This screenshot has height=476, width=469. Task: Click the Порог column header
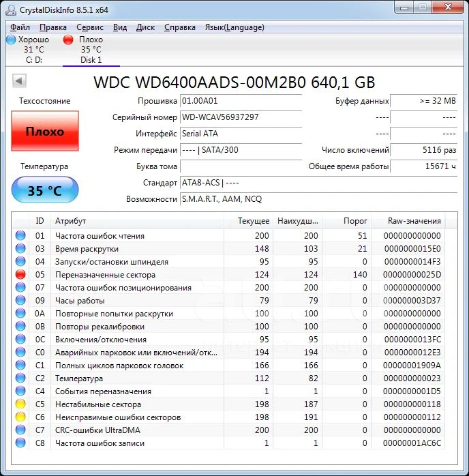347,221
